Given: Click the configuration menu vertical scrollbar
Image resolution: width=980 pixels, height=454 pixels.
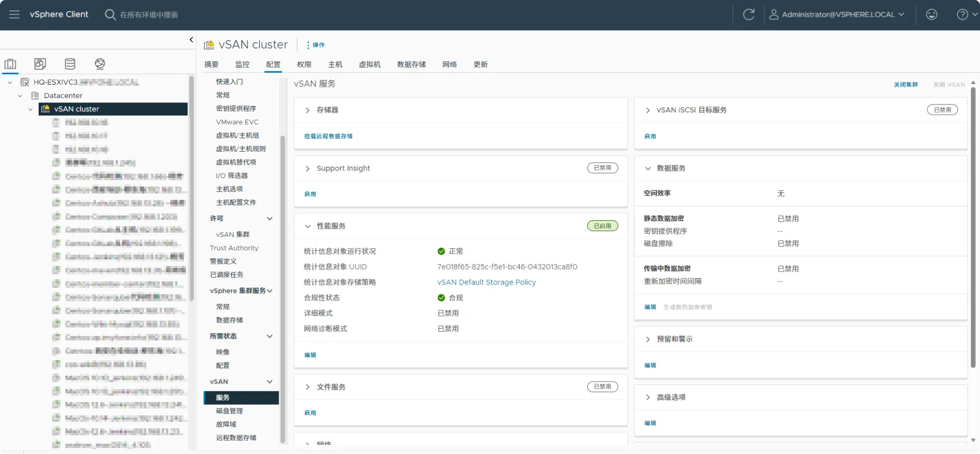Looking at the screenshot, I should coord(282,289).
